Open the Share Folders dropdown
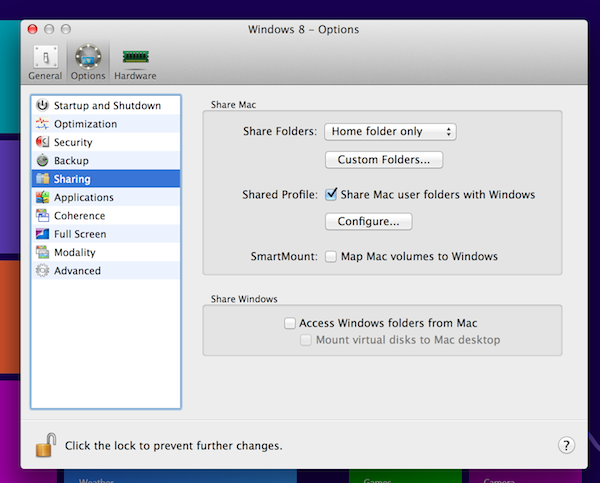The height and width of the screenshot is (483, 600). tap(390, 132)
